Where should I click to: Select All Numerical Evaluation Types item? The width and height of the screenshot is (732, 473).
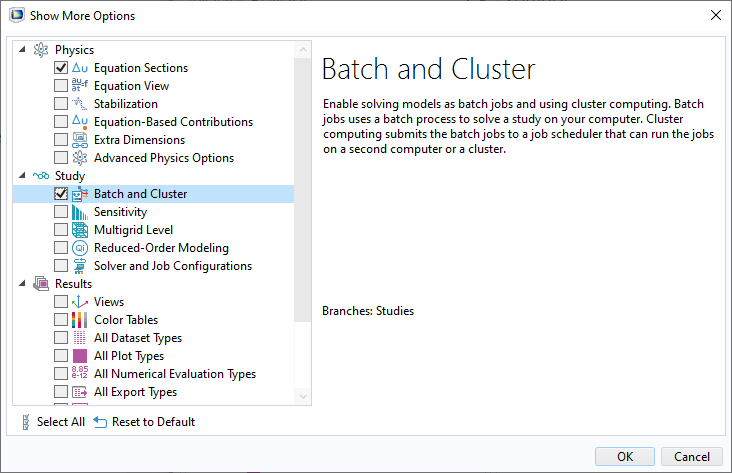pyautogui.click(x=175, y=374)
